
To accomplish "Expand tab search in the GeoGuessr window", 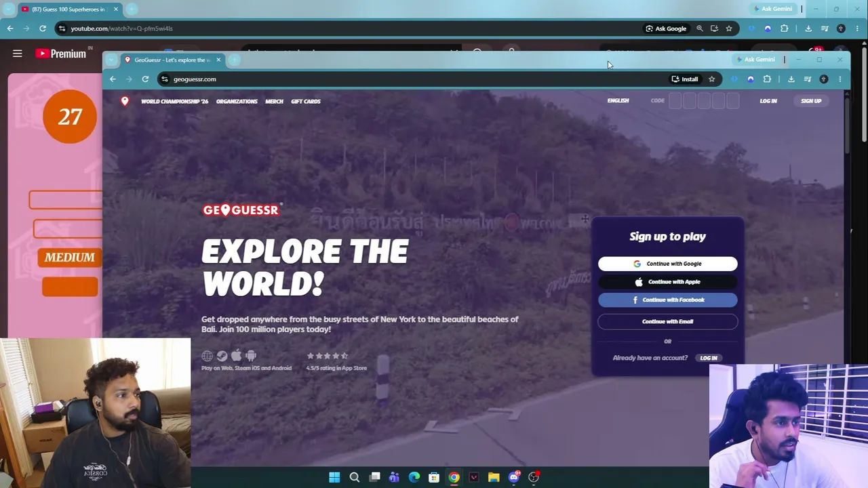I will point(111,60).
